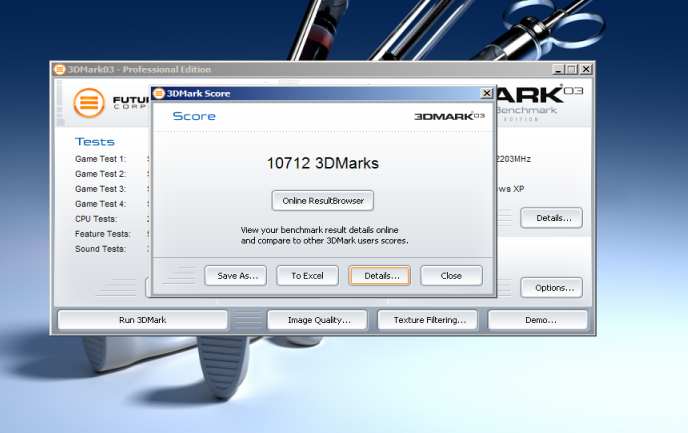Click 'View your benchmark result details online' text
Screen dimensions: 688x433
tap(319, 230)
